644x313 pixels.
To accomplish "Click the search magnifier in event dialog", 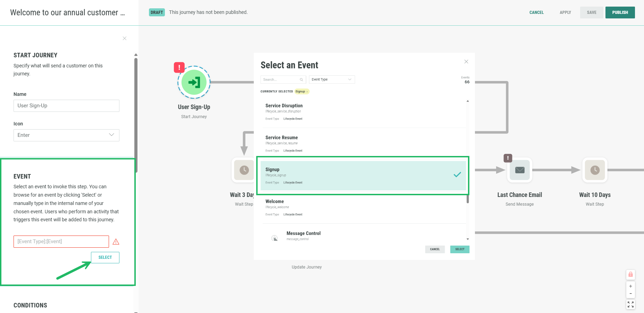I will [301, 80].
